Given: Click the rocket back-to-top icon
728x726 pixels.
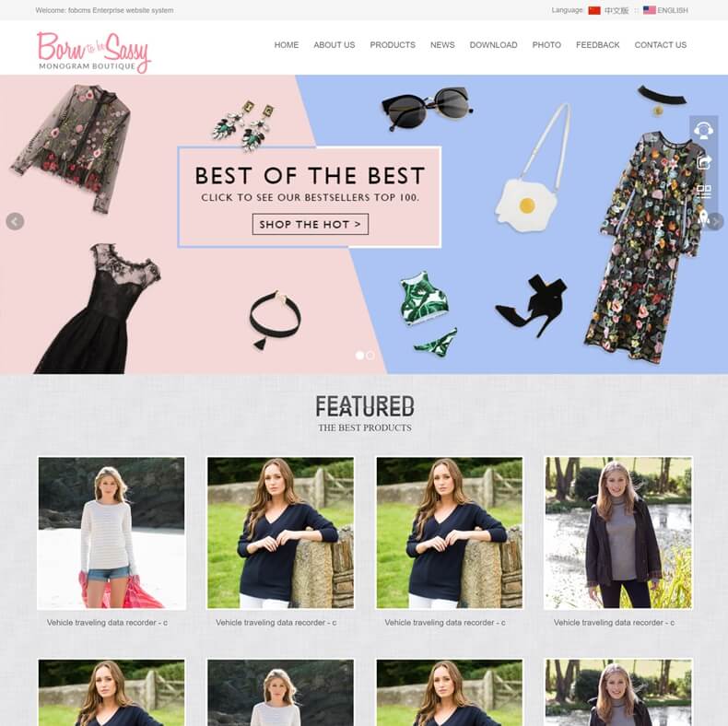Looking at the screenshot, I should [703, 217].
